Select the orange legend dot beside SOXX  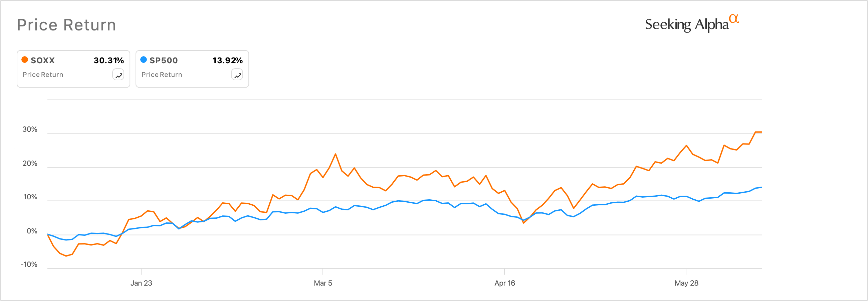pos(24,60)
